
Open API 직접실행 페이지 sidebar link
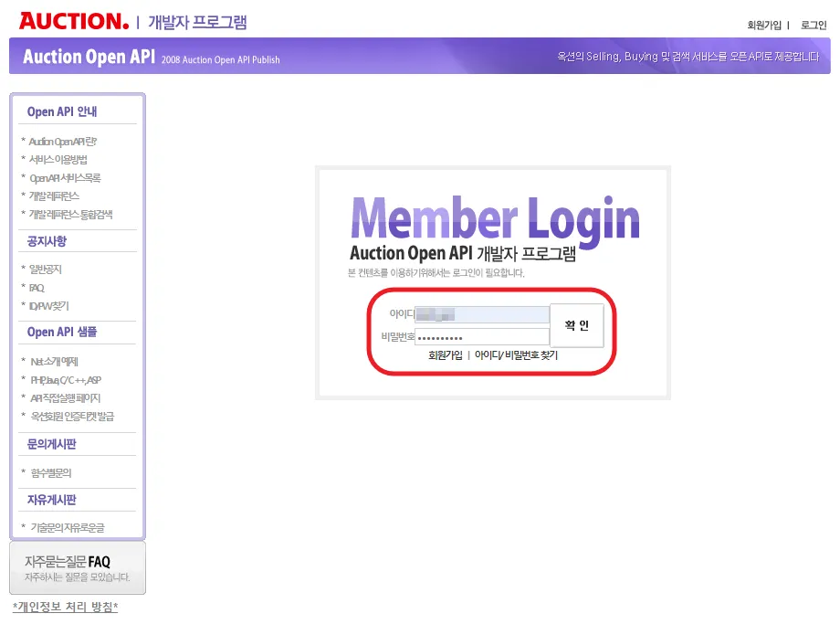point(66,398)
